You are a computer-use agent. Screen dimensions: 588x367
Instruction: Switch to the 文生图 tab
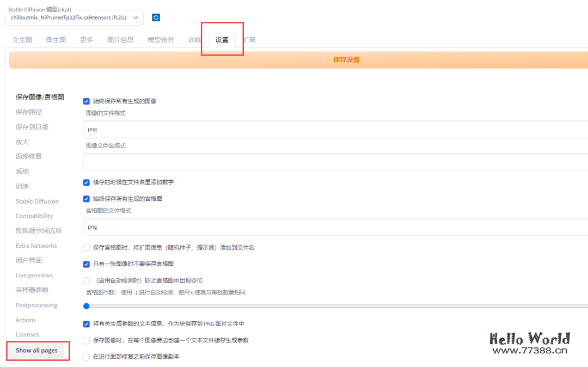coord(22,40)
